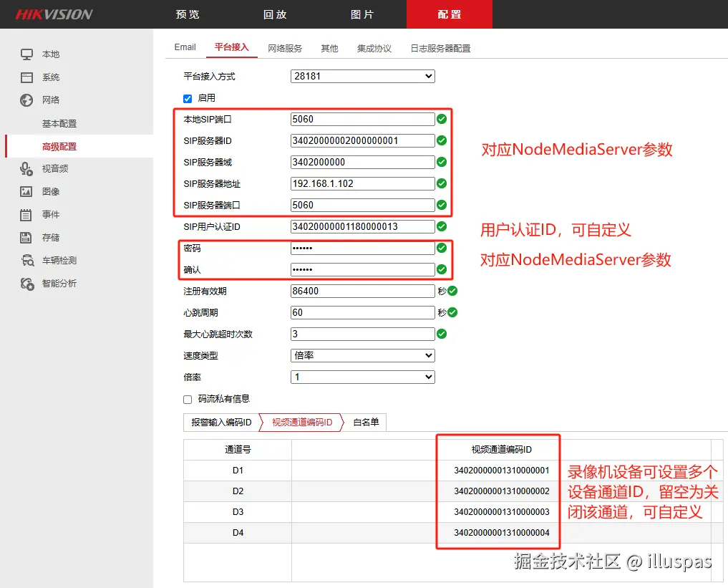
Task: Click green check next to SIP服务器端口
Action: 442,205
